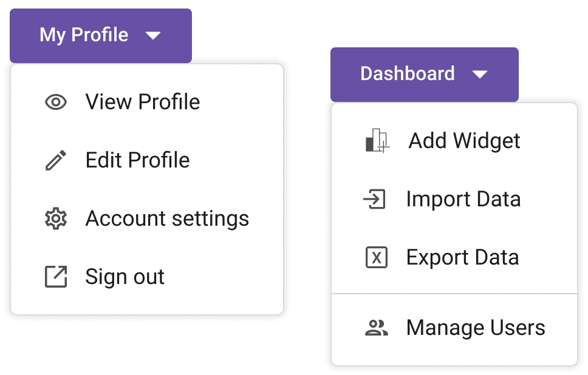Click the external-link icon next to Sign out

click(55, 276)
